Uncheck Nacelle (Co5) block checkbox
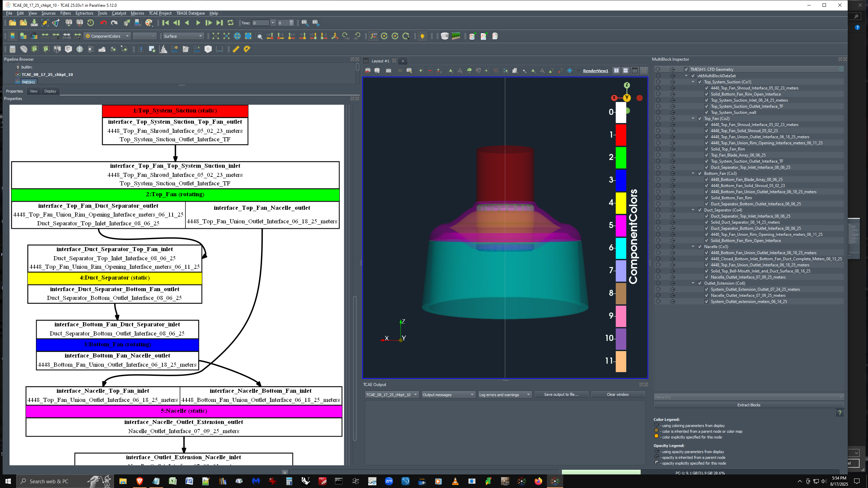Viewport: 868px width, 488px height. [699, 247]
